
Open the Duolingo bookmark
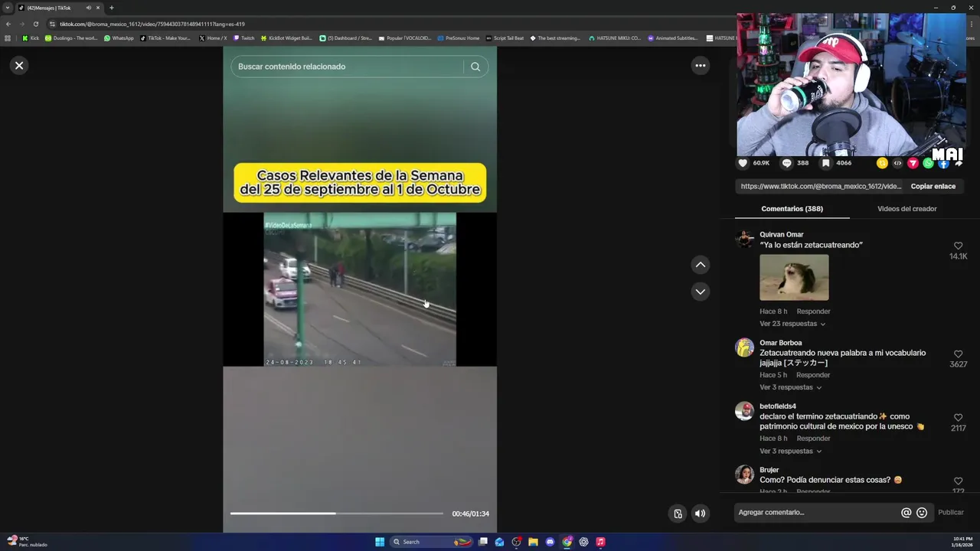tap(71, 37)
